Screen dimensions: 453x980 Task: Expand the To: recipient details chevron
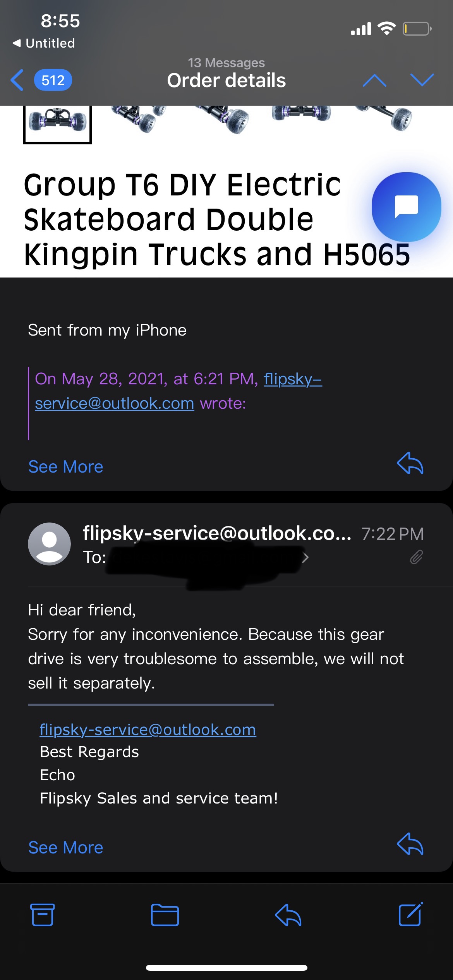click(305, 558)
